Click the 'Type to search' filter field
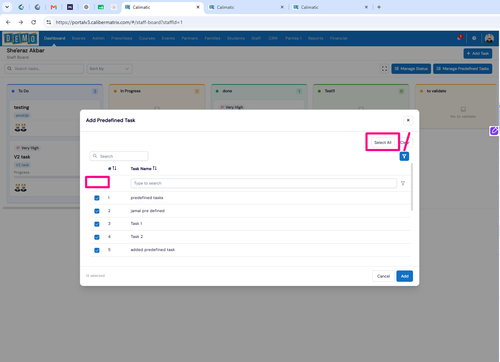Screen dimensions: 500x362 [263, 183]
